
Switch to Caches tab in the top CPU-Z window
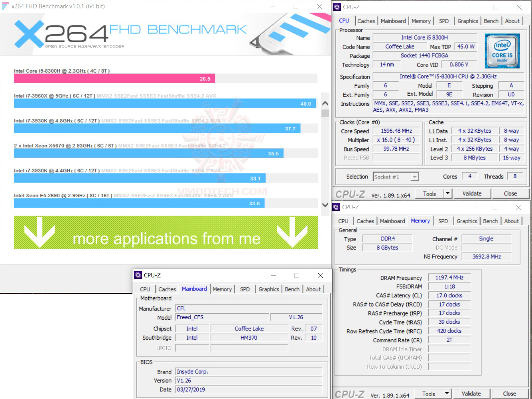click(x=366, y=21)
